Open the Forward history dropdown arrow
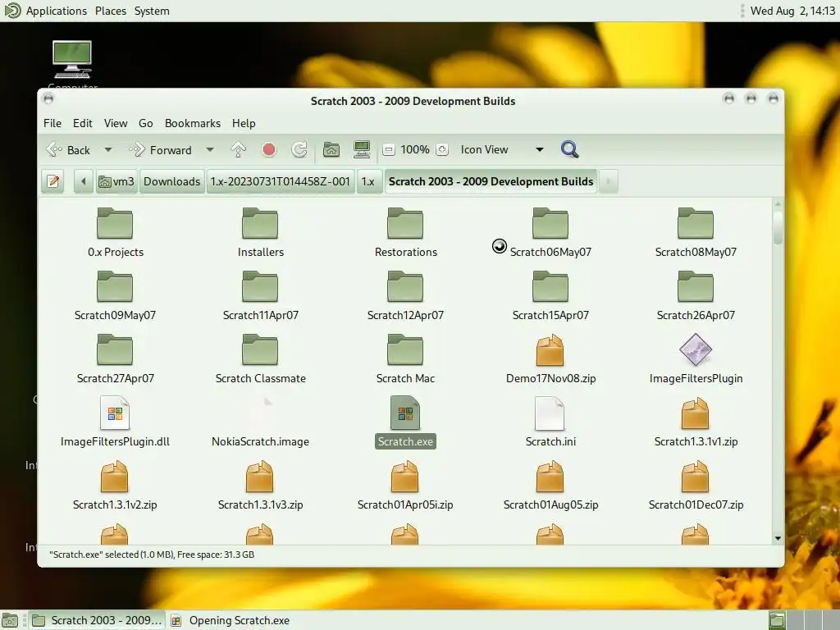 [209, 150]
